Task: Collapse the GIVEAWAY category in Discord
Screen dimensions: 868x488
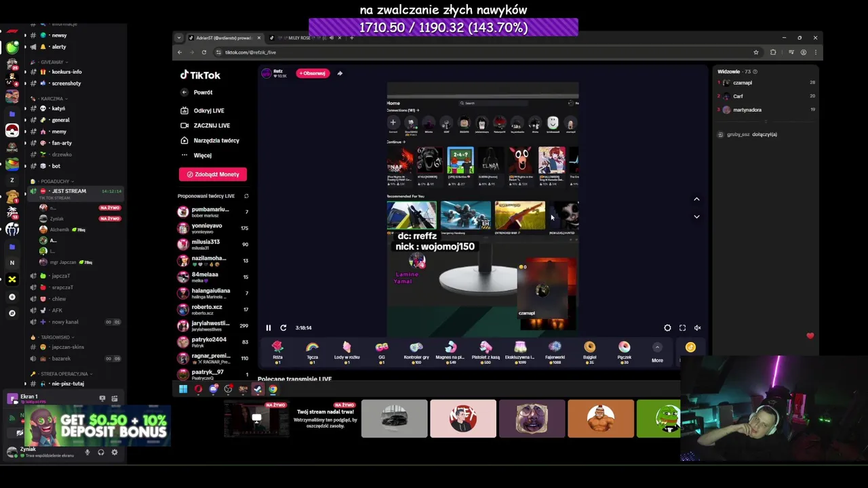Action: [x=52, y=62]
